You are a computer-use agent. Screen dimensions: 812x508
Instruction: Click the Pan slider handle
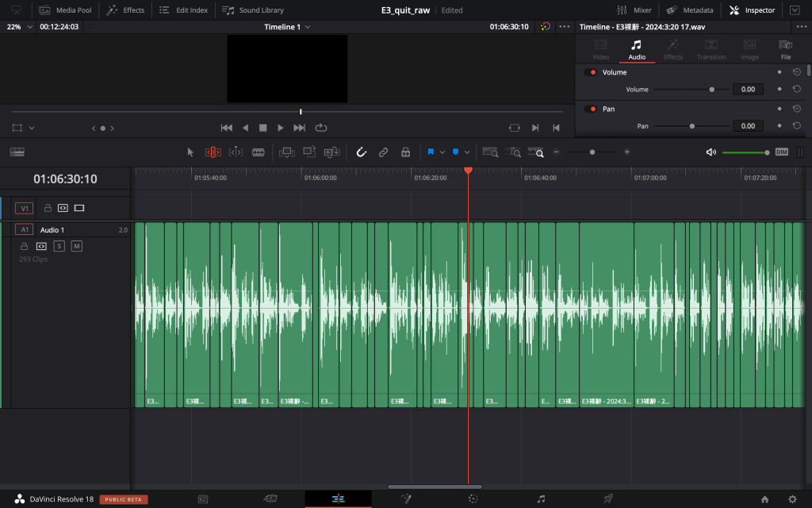[x=692, y=126]
